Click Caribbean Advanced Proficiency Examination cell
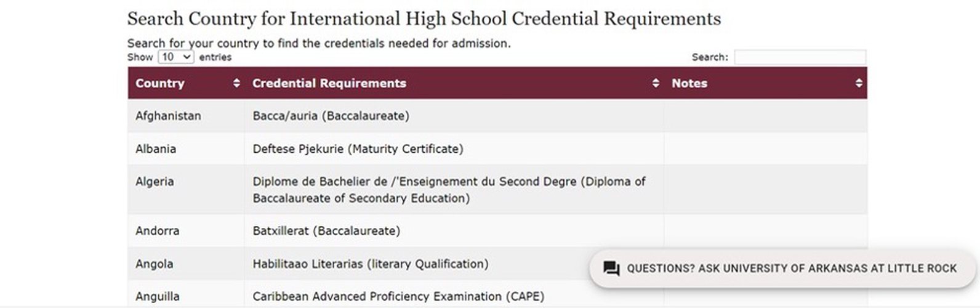980x308 pixels. pyautogui.click(x=454, y=294)
